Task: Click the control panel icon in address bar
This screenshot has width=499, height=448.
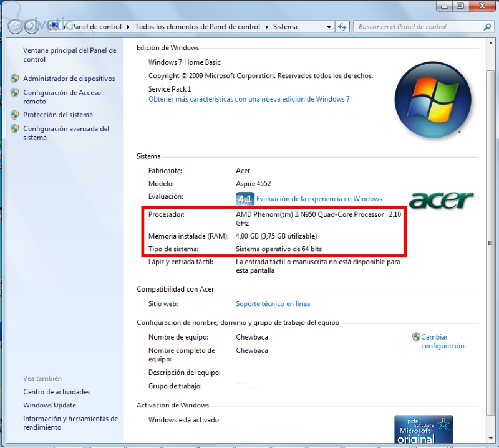Action: click(x=55, y=26)
